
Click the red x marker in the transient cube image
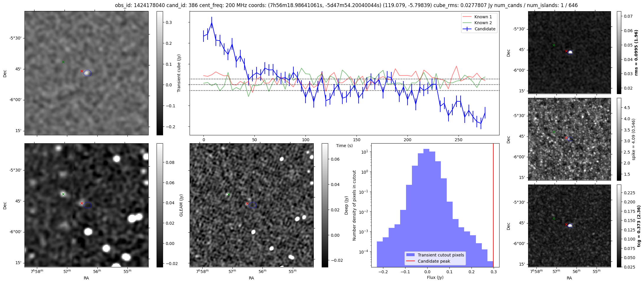pos(82,71)
